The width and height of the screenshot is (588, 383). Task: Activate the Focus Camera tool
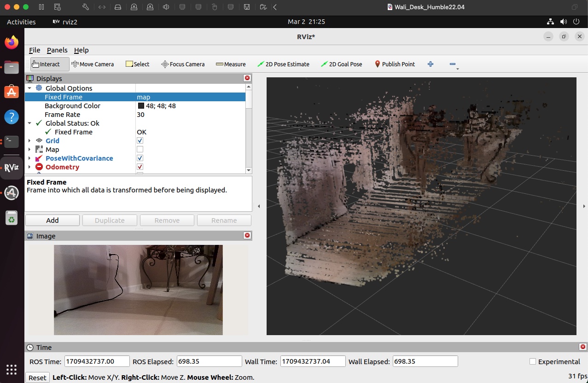(x=182, y=64)
